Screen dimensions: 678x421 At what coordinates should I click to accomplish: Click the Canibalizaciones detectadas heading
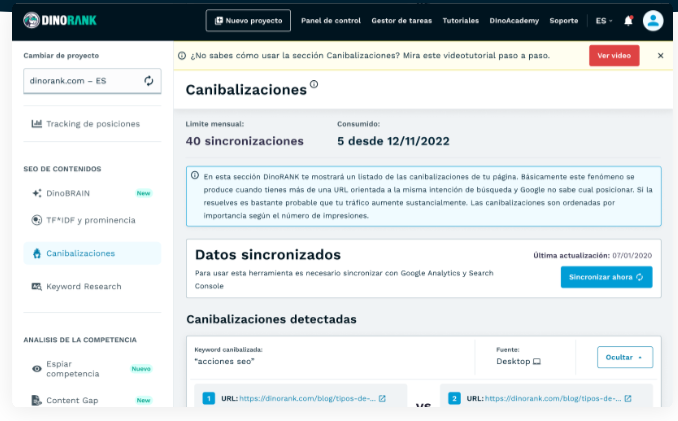point(272,319)
